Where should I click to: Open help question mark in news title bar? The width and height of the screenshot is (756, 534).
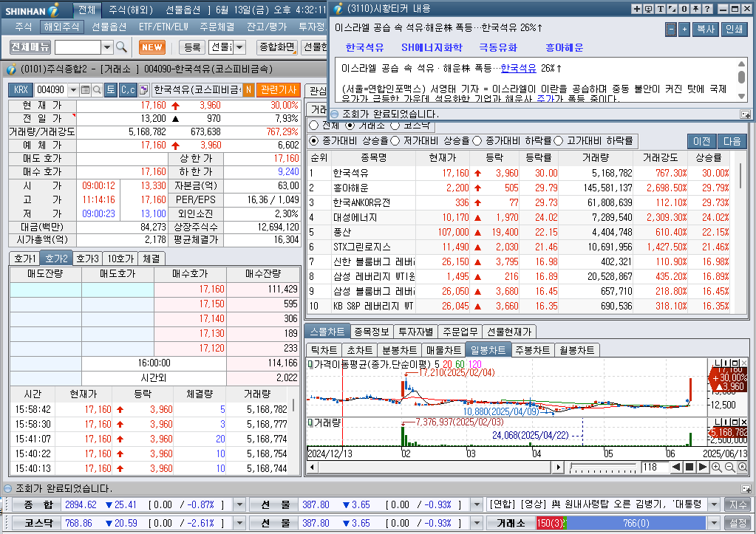point(707,9)
